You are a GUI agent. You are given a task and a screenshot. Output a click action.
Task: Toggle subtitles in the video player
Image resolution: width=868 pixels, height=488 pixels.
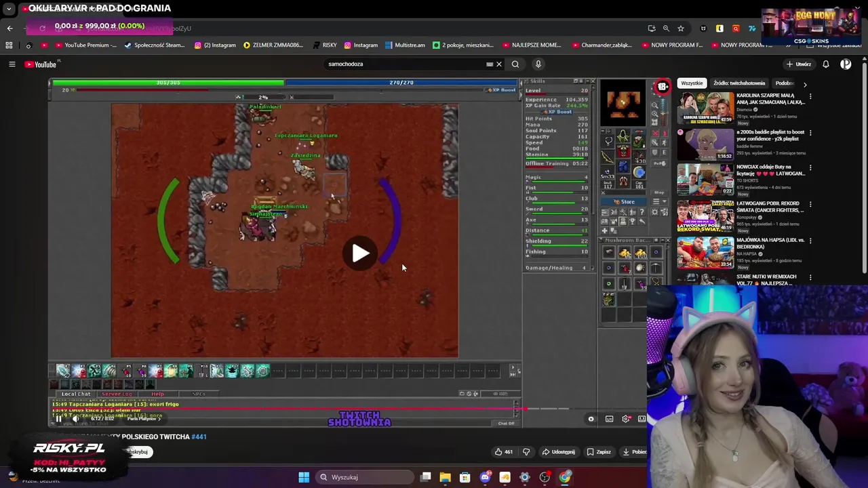pos(609,419)
